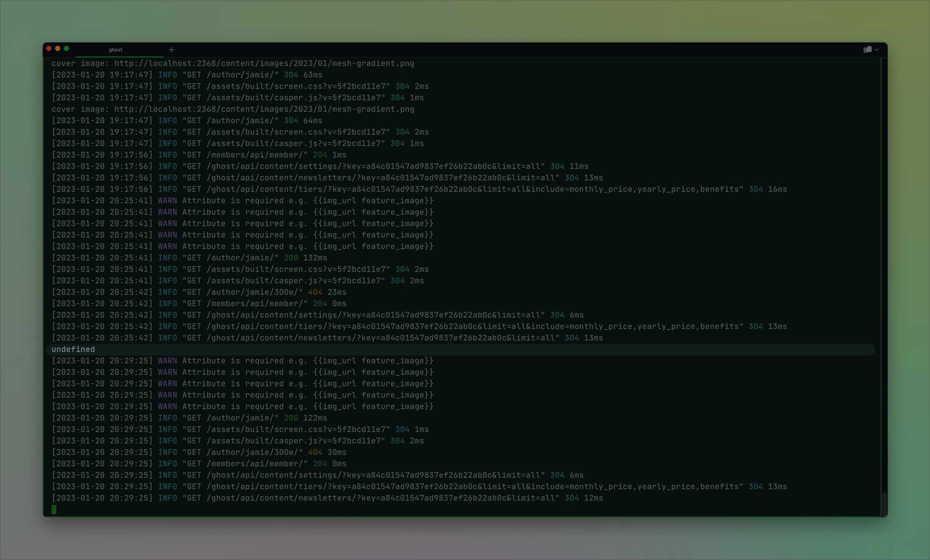Close the terminal window with red button
Screen dimensions: 930x560
click(x=49, y=48)
